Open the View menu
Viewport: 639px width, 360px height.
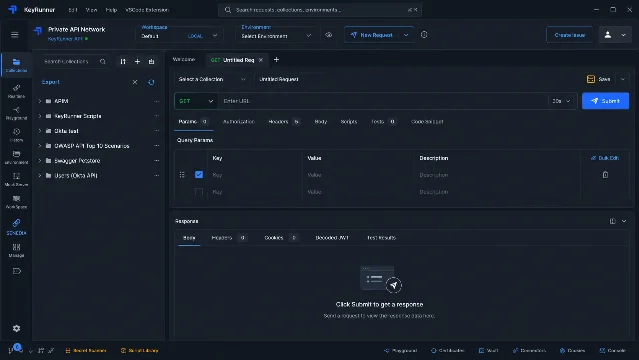coord(91,10)
